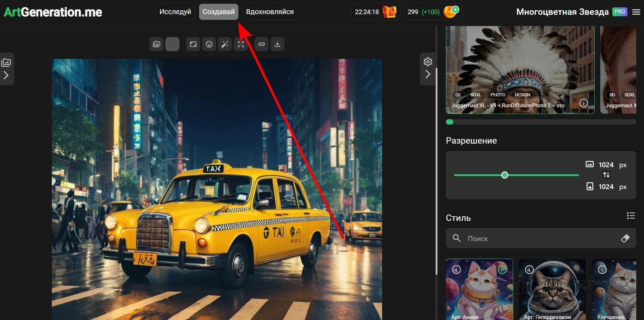644x320 pixels.
Task: Collapse the right settings panel chevron
Action: (428, 74)
